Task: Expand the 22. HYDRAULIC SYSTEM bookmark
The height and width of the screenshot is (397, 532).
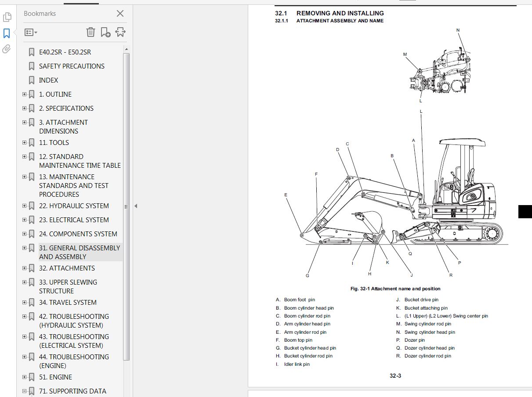Action: coord(25,206)
